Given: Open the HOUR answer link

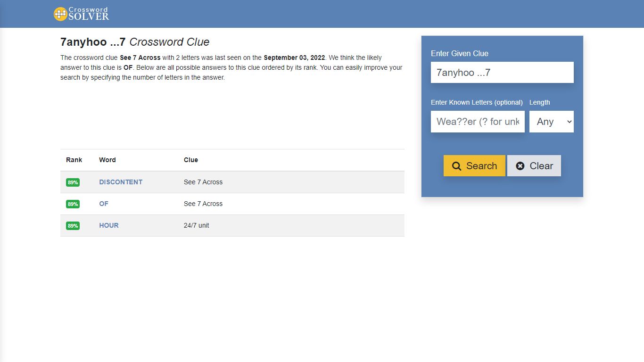Looking at the screenshot, I should (109, 225).
